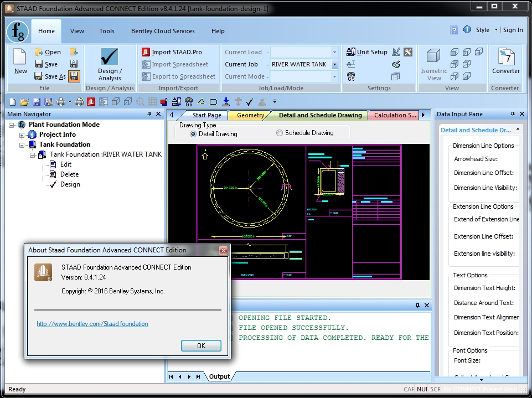Click the Open folder icon in ribbon

point(38,52)
